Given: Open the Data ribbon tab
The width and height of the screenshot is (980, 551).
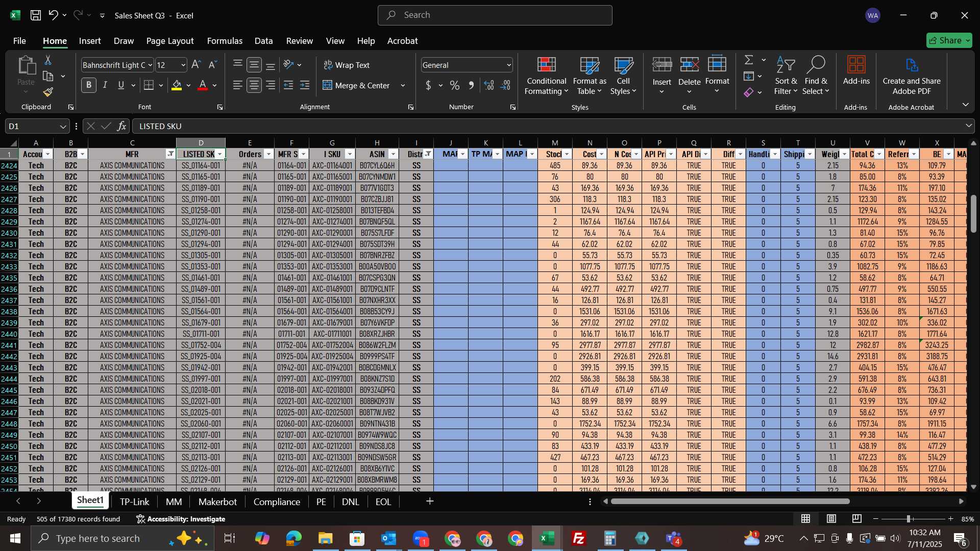Looking at the screenshot, I should click(x=263, y=41).
